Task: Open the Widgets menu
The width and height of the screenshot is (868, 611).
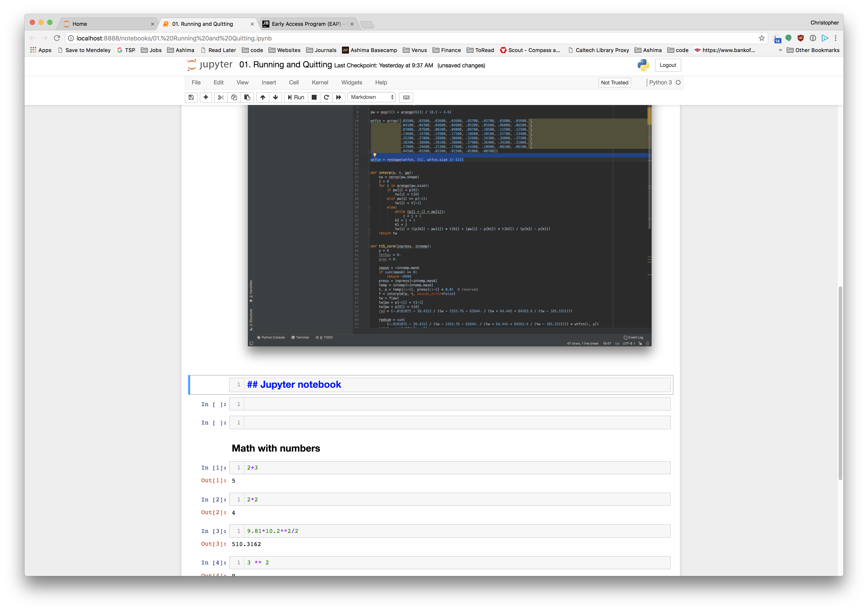Action: coord(351,82)
